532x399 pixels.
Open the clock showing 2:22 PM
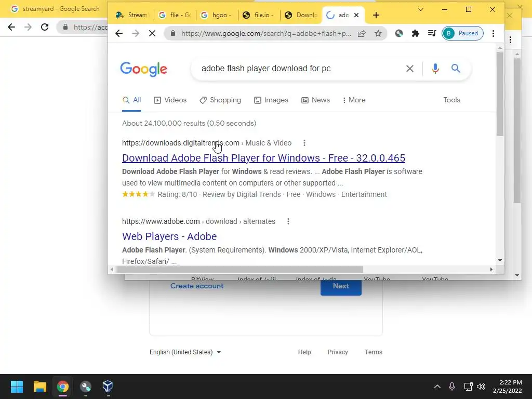[507, 387]
